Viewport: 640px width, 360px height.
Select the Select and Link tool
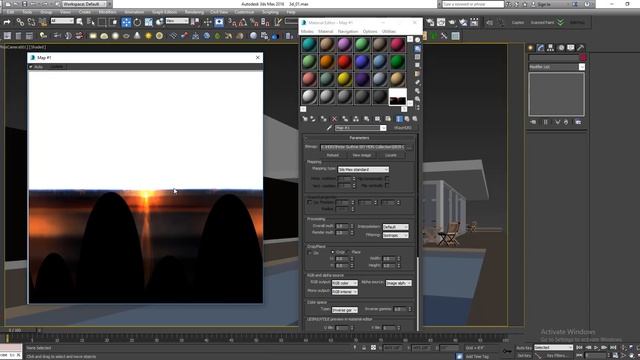[20, 22]
